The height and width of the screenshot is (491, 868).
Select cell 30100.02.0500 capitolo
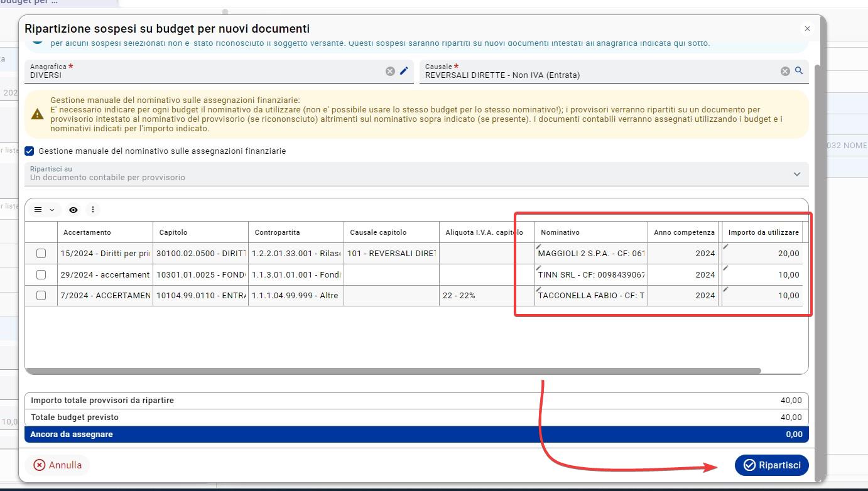(200, 254)
